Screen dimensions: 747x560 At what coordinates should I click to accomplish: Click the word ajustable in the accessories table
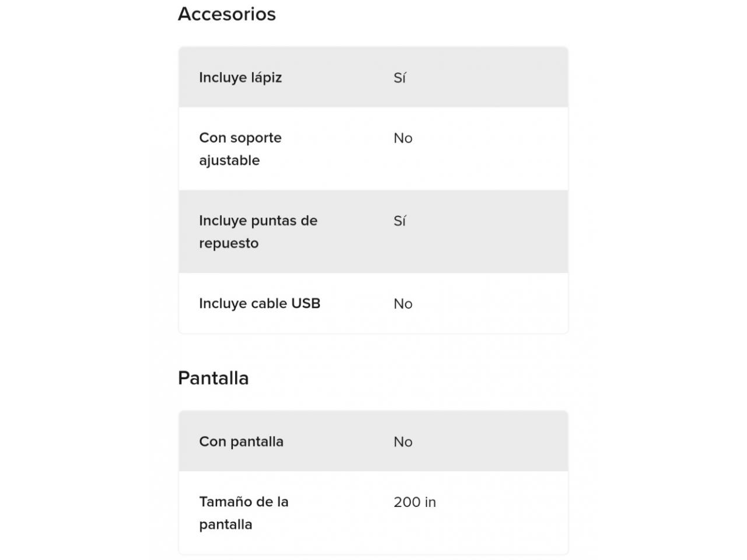[x=229, y=160]
